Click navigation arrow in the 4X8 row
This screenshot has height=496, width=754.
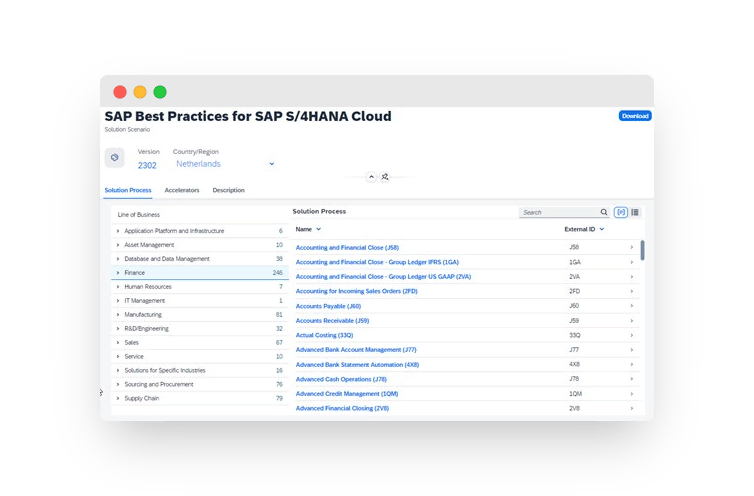pyautogui.click(x=632, y=365)
